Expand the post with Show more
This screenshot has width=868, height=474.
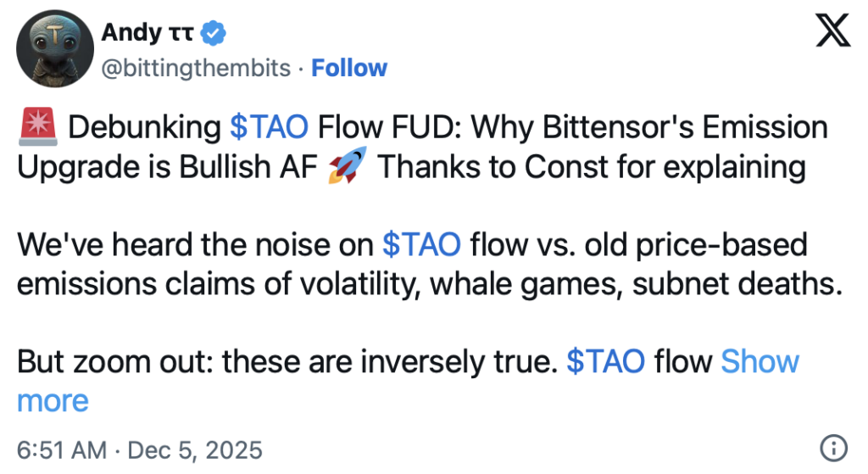759,361
